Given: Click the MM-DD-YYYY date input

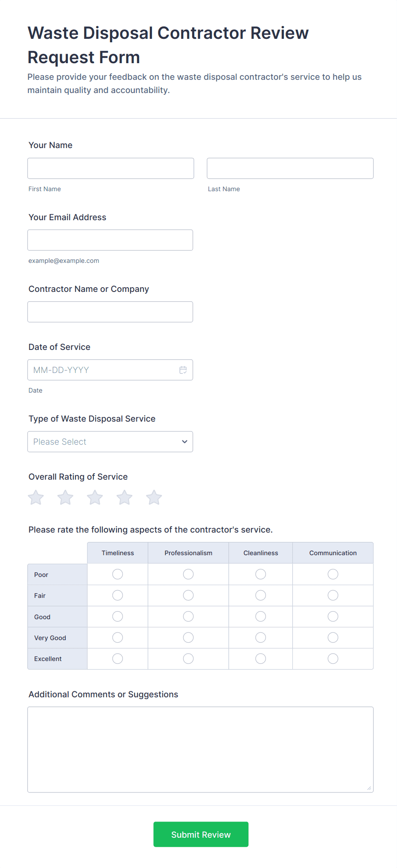Looking at the screenshot, I should click(x=102, y=370).
